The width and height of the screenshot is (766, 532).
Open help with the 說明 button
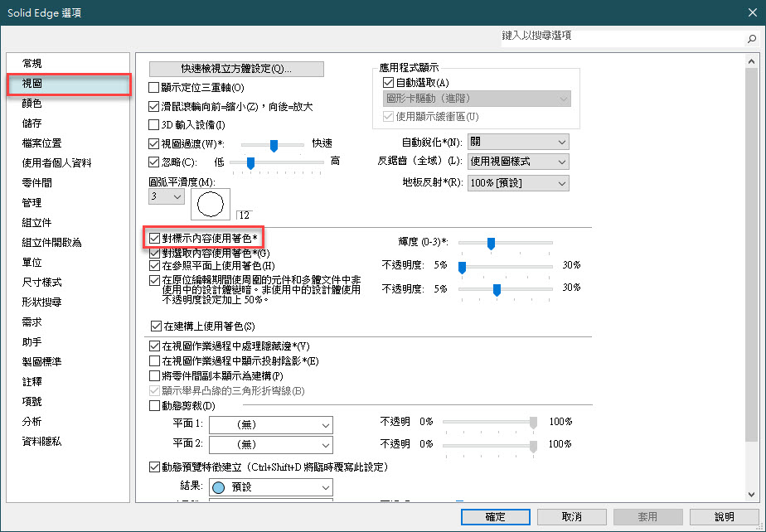(x=724, y=517)
